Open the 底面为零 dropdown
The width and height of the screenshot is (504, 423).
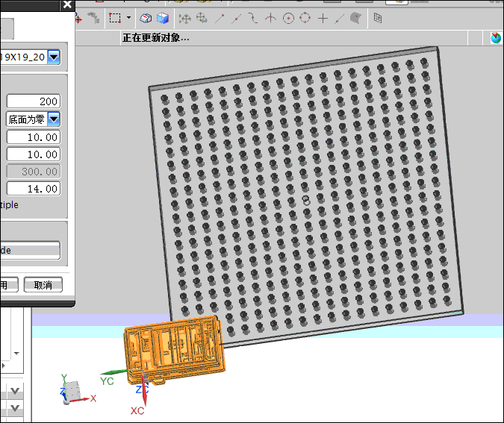[x=54, y=119]
